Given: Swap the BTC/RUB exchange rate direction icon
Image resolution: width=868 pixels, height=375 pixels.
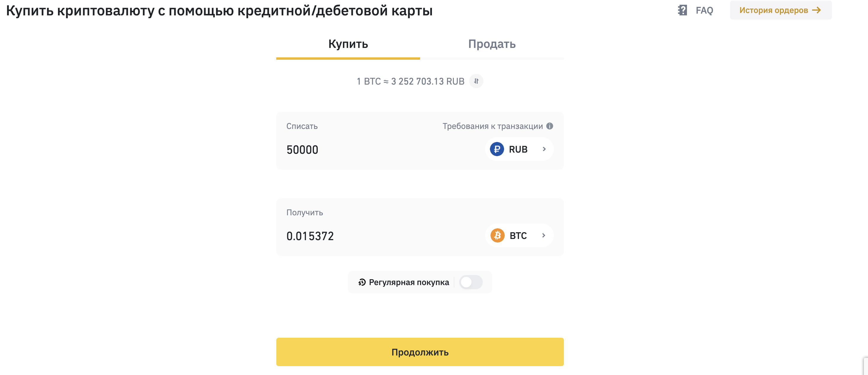Looking at the screenshot, I should (476, 81).
